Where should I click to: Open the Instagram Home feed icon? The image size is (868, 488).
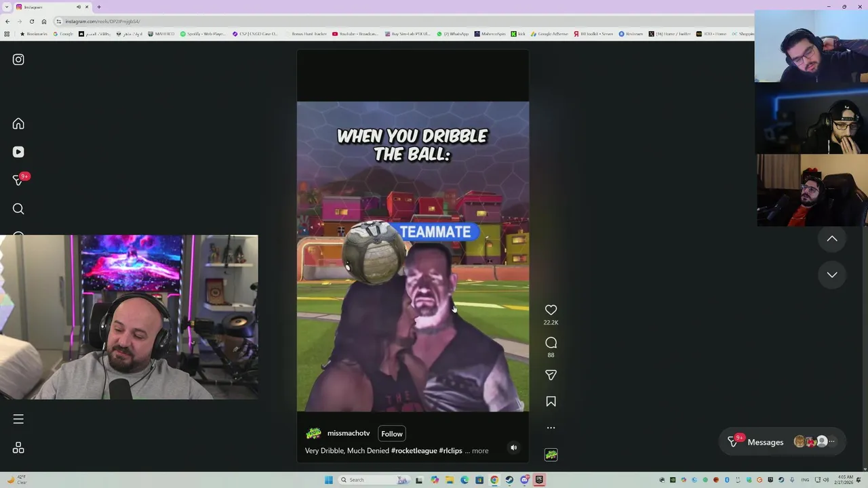point(18,124)
